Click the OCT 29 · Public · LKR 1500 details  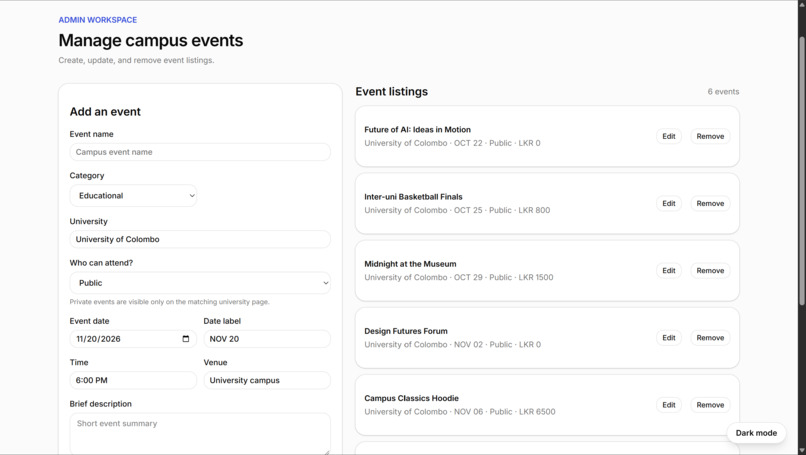click(x=503, y=278)
